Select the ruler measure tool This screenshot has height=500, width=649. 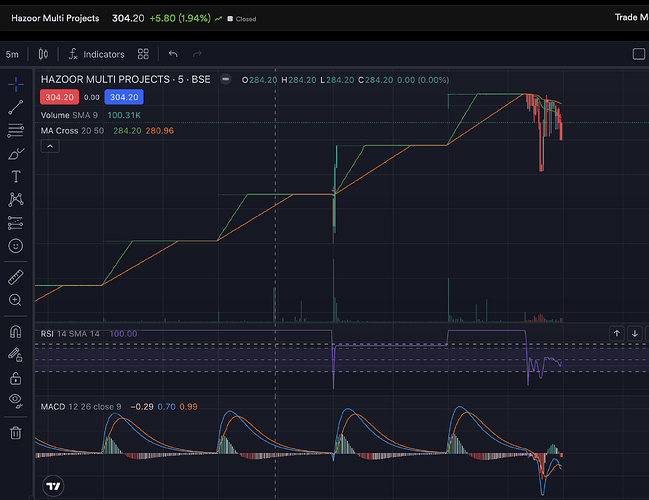coord(16,277)
